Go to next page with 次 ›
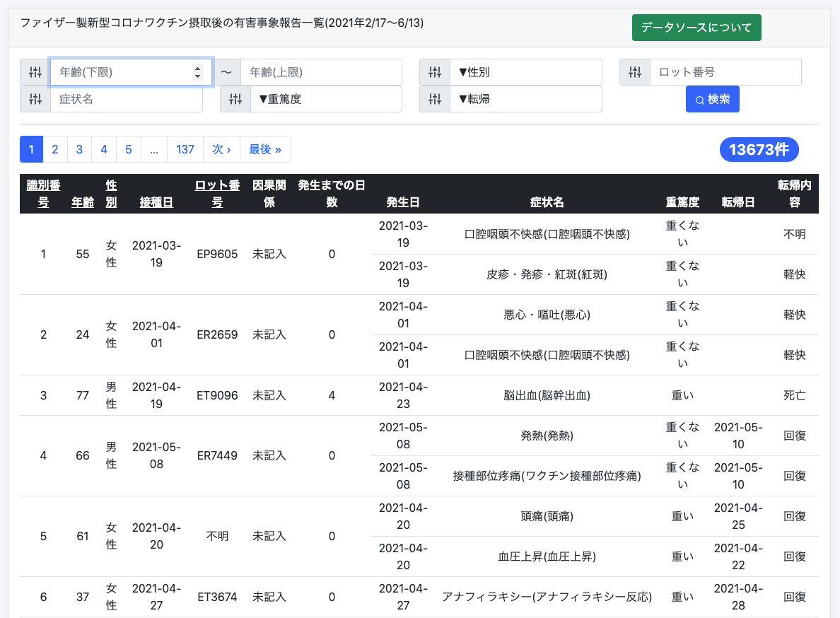Image resolution: width=840 pixels, height=618 pixels. pos(221,149)
